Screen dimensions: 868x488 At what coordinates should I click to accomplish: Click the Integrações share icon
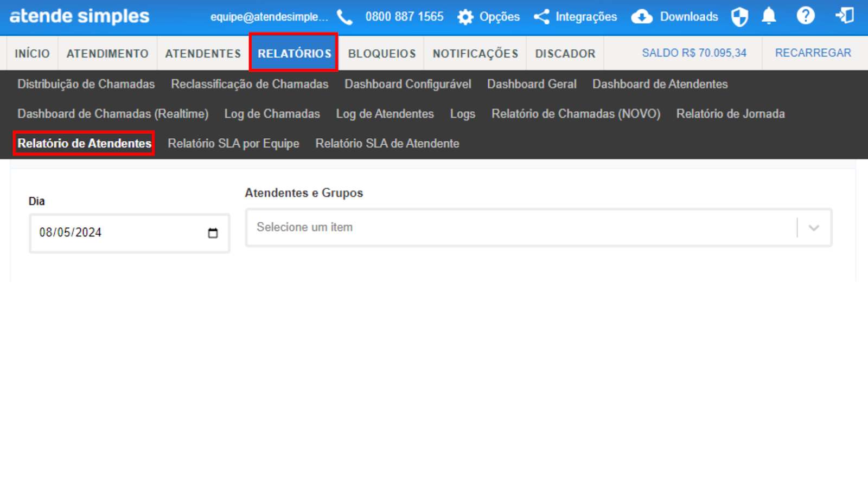tap(541, 17)
